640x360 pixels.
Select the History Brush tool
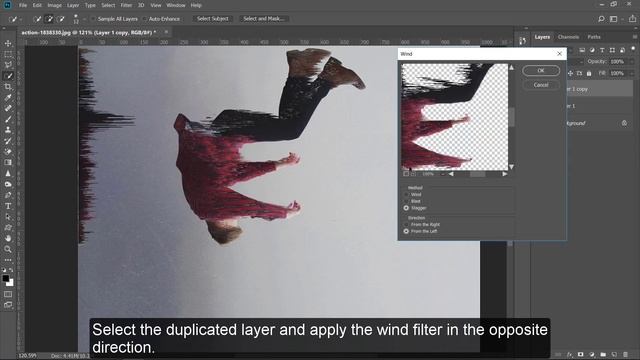(8, 141)
